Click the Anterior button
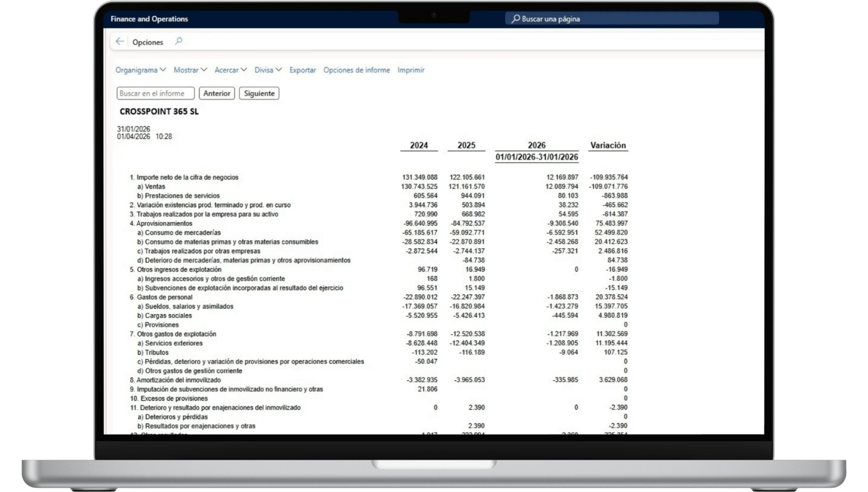Image resolution: width=868 pixels, height=492 pixels. click(x=217, y=93)
